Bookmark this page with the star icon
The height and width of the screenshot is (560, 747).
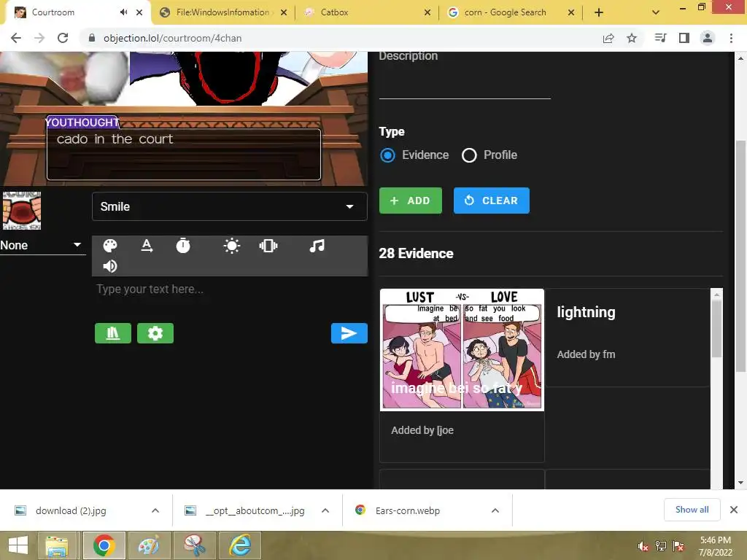632,38
